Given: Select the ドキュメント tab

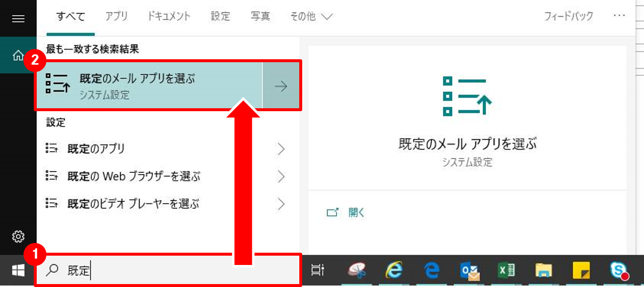Looking at the screenshot, I should point(169,17).
